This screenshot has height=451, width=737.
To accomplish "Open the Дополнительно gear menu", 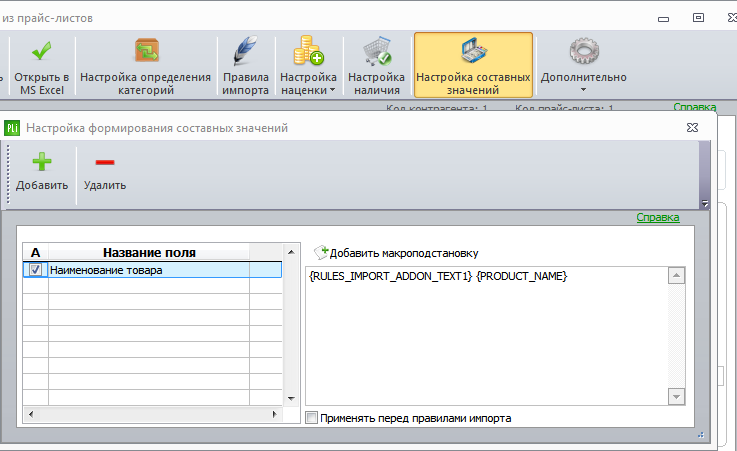I will coord(583,66).
